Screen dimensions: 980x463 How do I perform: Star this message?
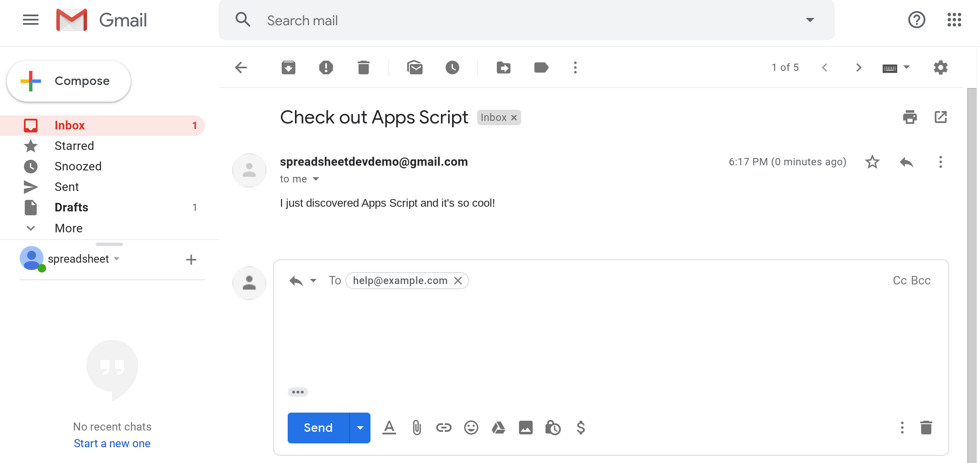(872, 162)
